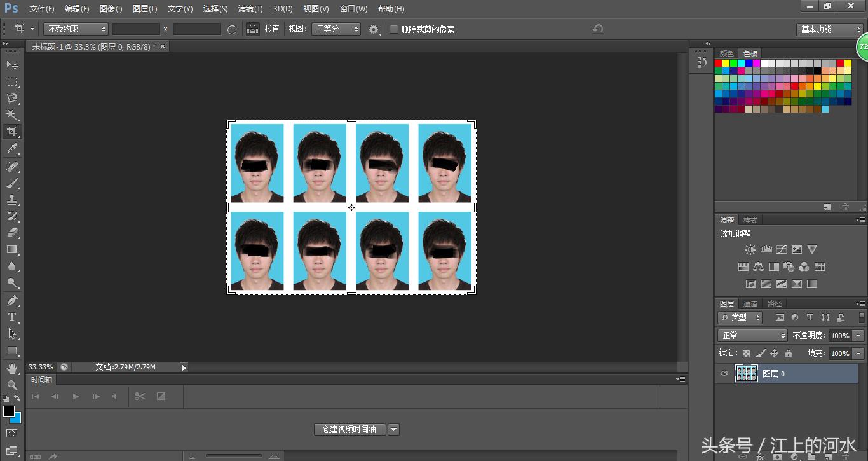Hide layer 图层 0 with eye icon

(x=724, y=374)
